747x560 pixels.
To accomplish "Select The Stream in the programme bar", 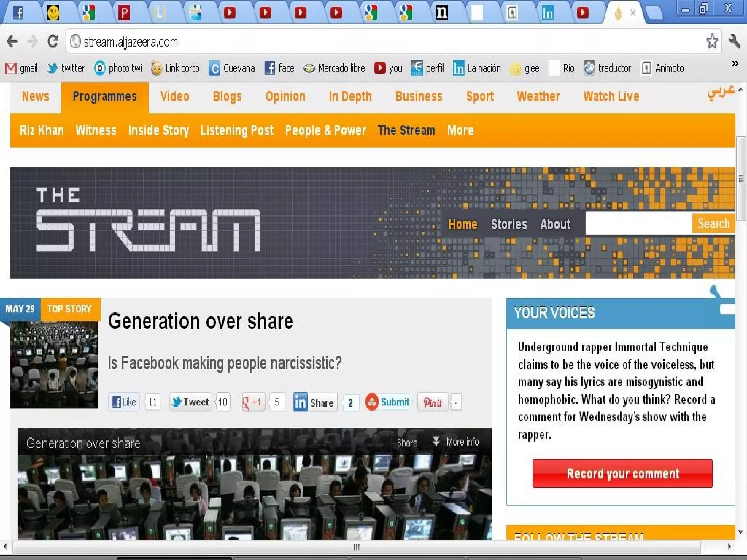I will (406, 131).
